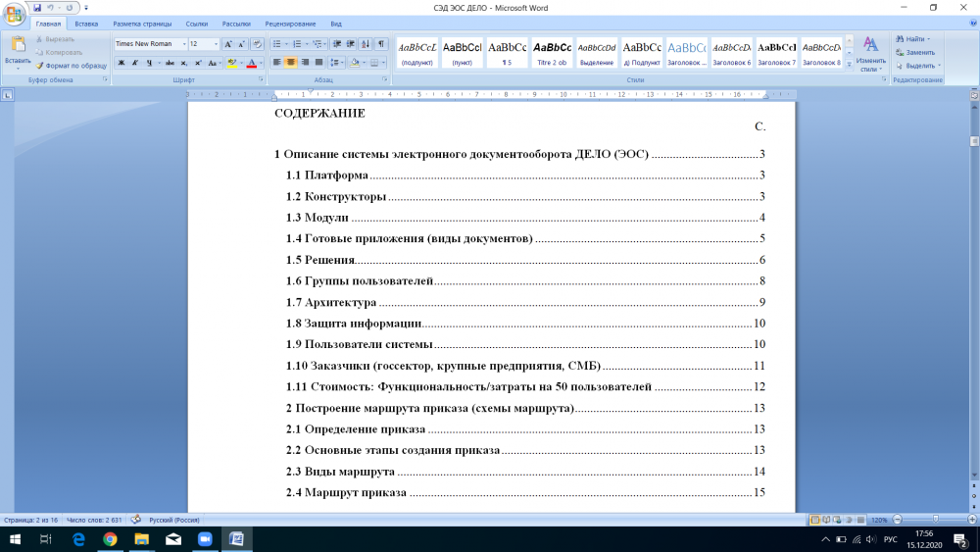Apply red font color
This screenshot has height=552, width=980.
point(251,63)
